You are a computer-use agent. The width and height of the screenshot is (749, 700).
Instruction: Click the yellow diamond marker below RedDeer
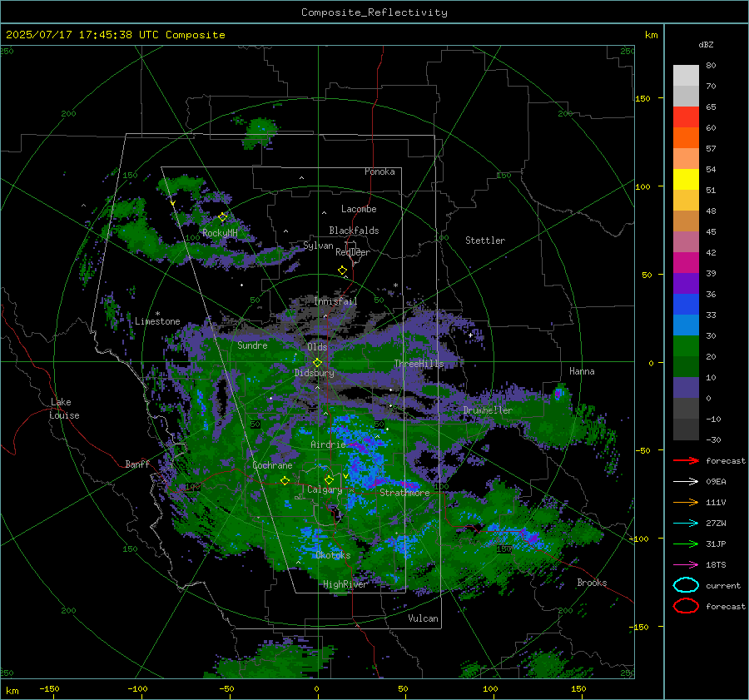click(x=343, y=271)
